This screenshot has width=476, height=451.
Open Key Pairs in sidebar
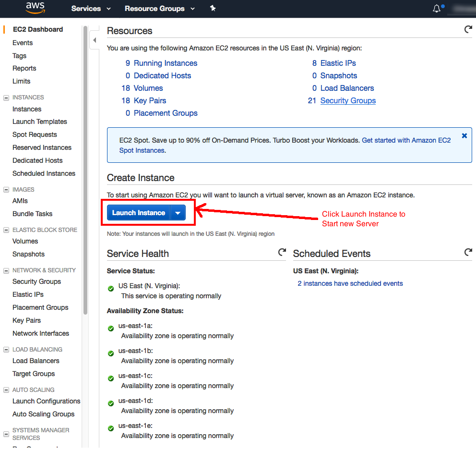pyautogui.click(x=27, y=321)
